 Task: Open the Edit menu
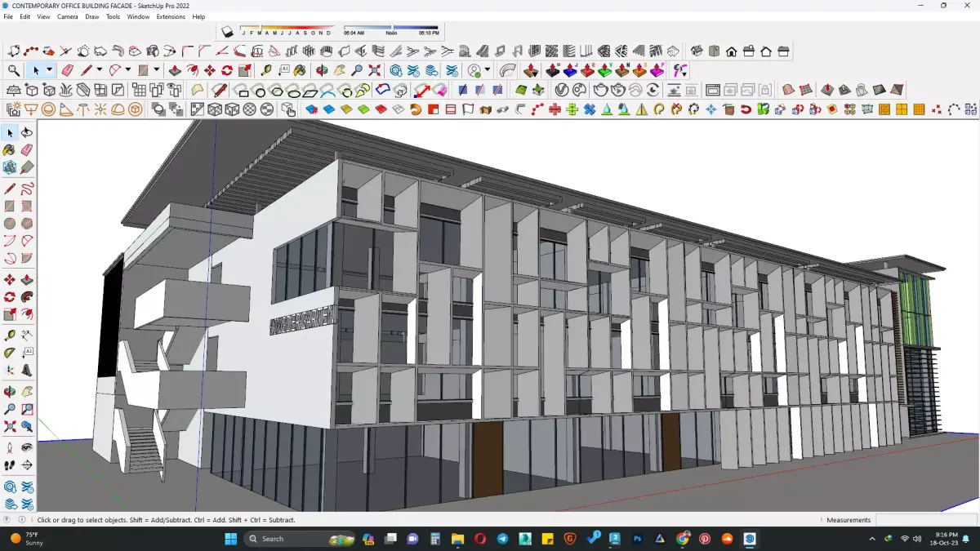pyautogui.click(x=25, y=16)
